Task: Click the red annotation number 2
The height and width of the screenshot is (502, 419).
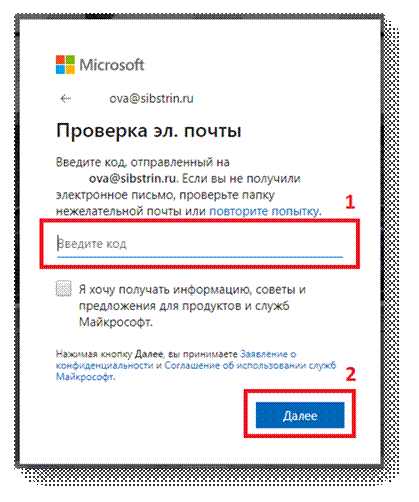Action: tap(351, 374)
